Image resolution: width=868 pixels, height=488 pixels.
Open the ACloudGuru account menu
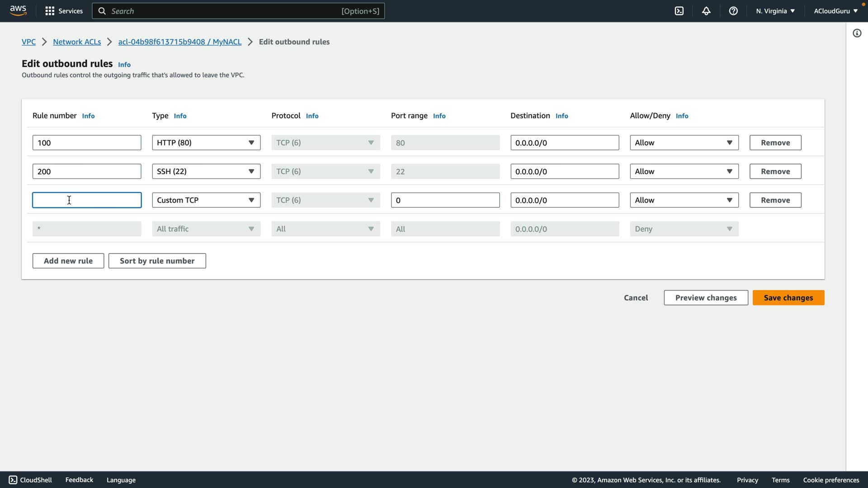tap(835, 11)
